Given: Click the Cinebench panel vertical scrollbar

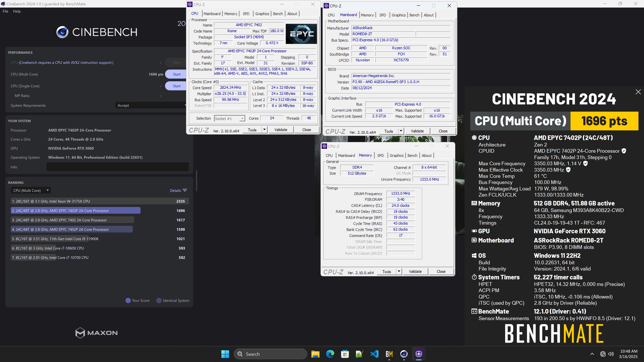Looking at the screenshot, I should tap(197, 181).
